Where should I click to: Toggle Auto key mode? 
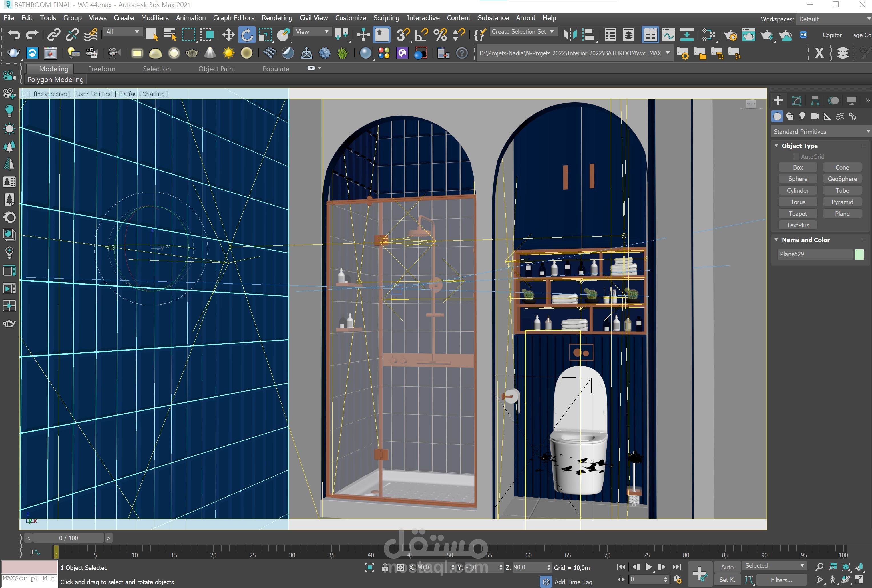point(727,567)
